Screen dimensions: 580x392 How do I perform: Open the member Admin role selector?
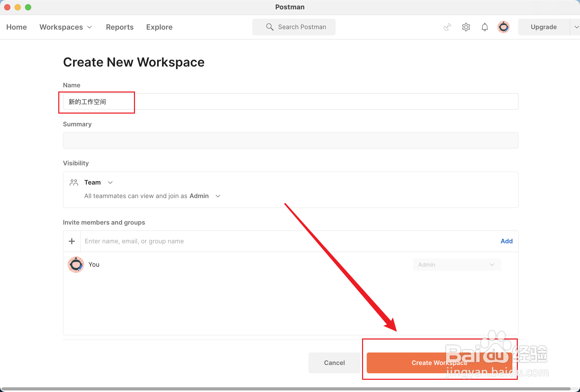[457, 265]
